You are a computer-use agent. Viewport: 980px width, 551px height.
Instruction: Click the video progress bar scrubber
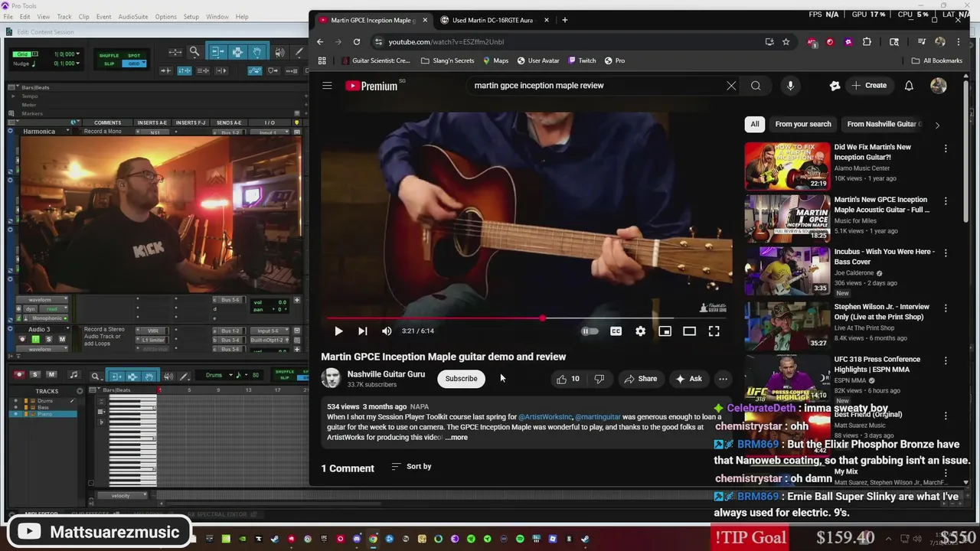click(543, 318)
